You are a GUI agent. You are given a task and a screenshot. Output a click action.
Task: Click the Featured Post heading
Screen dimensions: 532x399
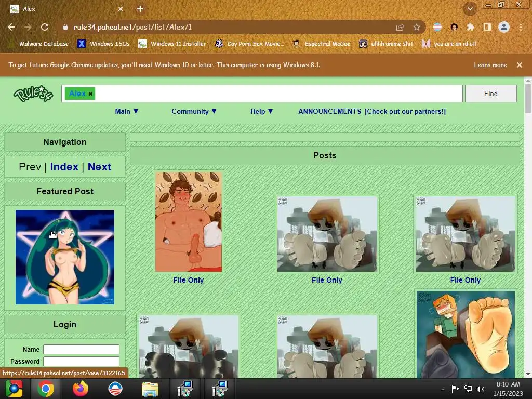click(x=65, y=191)
